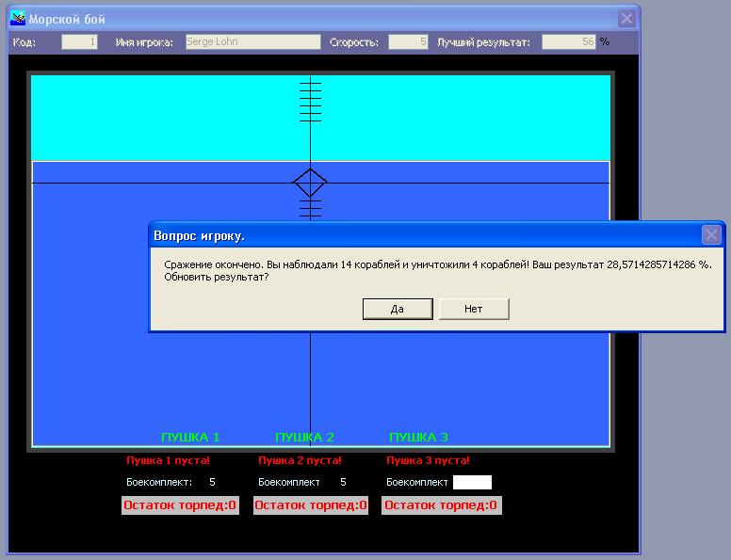Image resolution: width=731 pixels, height=560 pixels.
Task: Close the Вопрос игроку dialog
Action: pyautogui.click(x=711, y=234)
